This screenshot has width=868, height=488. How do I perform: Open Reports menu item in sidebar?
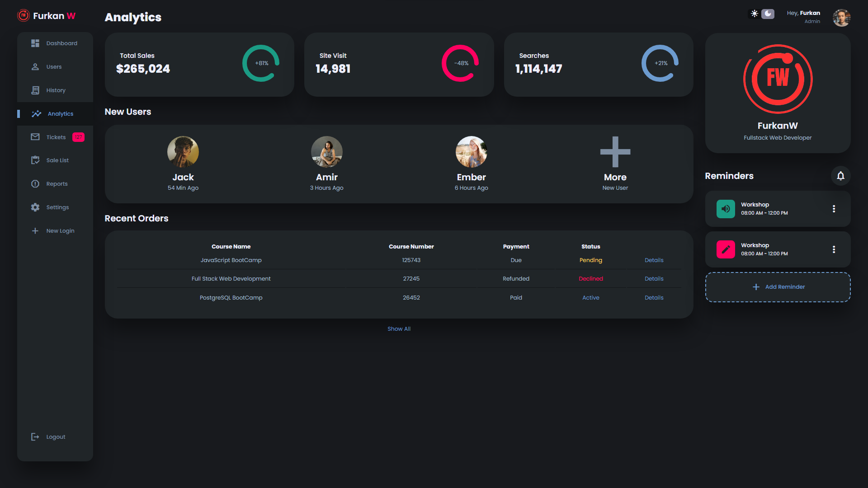[57, 184]
